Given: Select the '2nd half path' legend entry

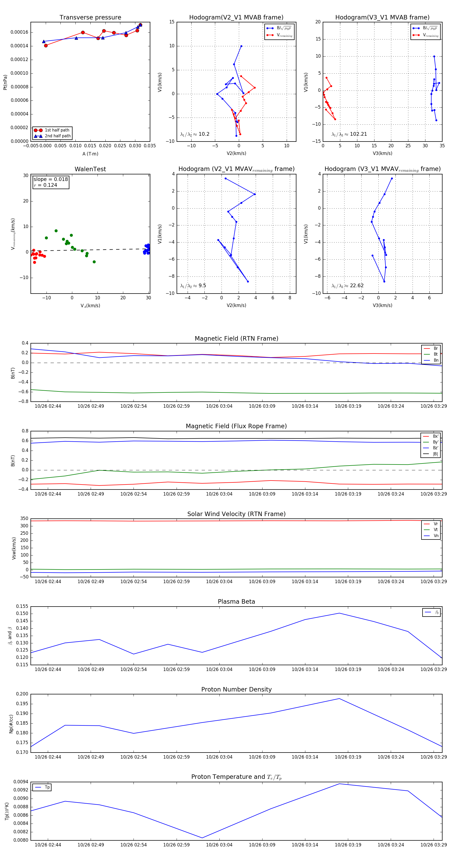Looking at the screenshot, I should 52,136.
